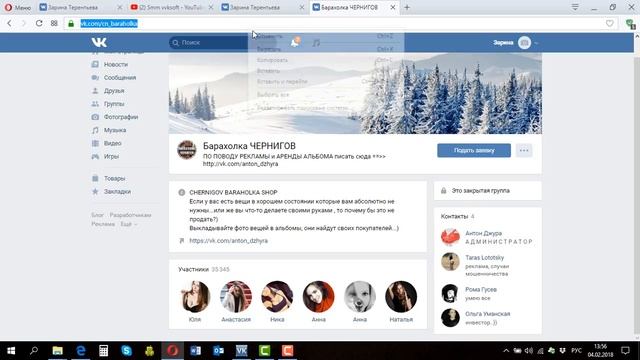Open File Explorer from the taskbar
Image resolution: width=640 pixels, height=360 pixels.
[x=58, y=351]
